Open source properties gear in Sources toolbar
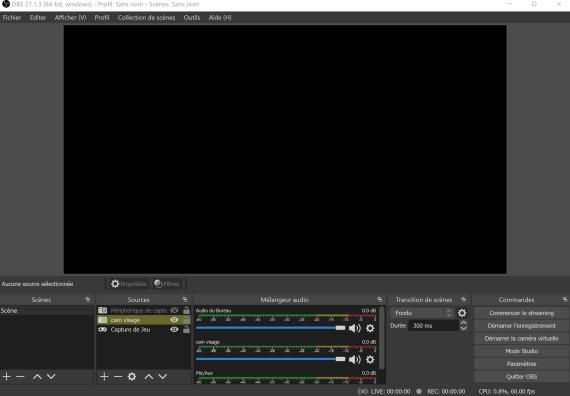570x396 pixels. [132, 377]
